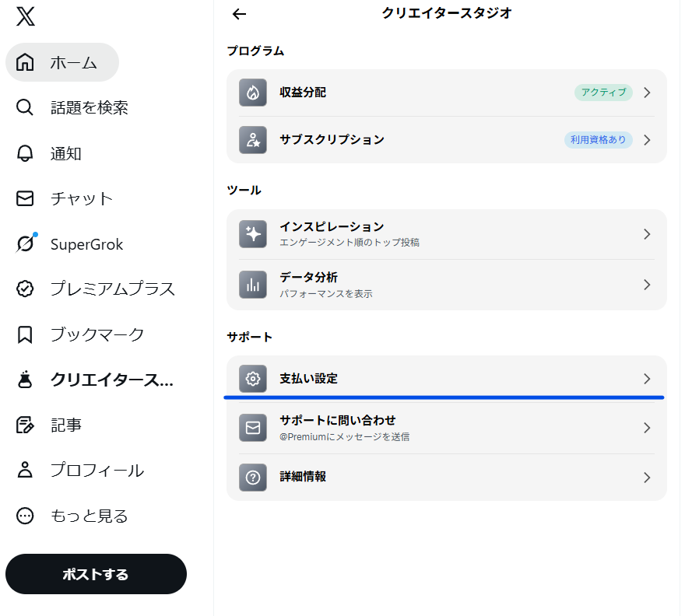Select 話題を検索 in the sidebar
This screenshot has height=616, width=685.
point(89,107)
